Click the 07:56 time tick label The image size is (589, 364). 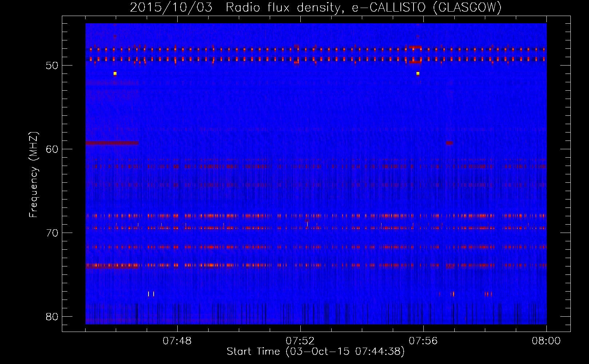(423, 341)
